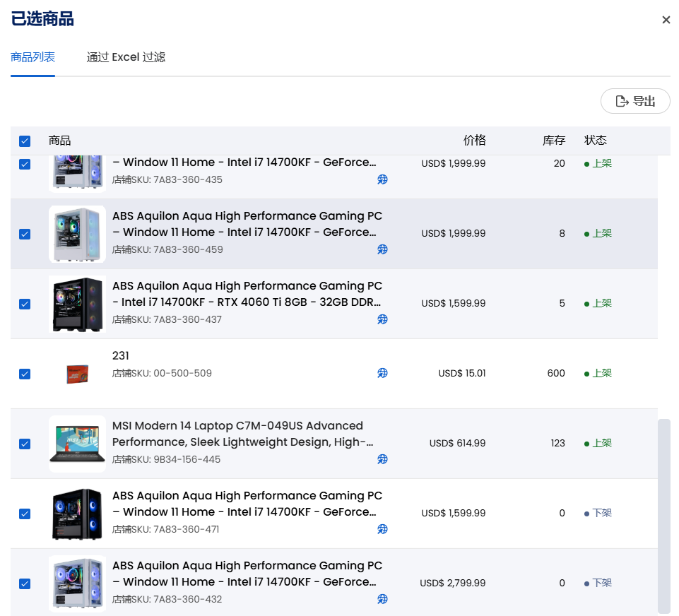Uncheck product with SKU 7A83-360-432
Image resolution: width=679 pixels, height=616 pixels.
coord(25,584)
